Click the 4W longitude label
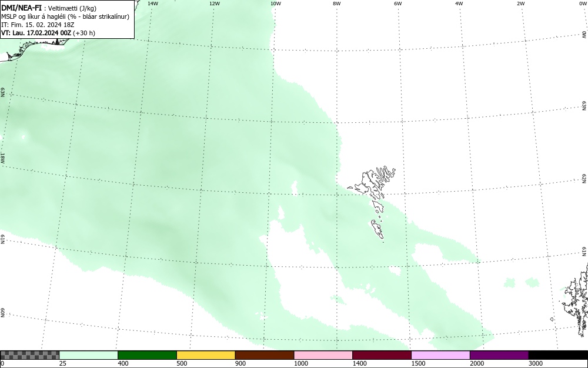Viewport: 588px width, 368px height. (459, 4)
